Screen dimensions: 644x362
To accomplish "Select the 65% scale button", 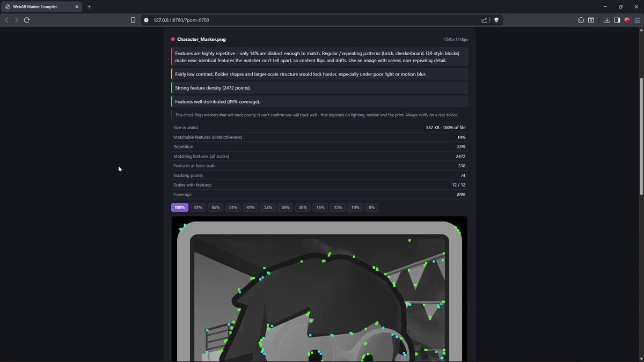I will 216,207.
